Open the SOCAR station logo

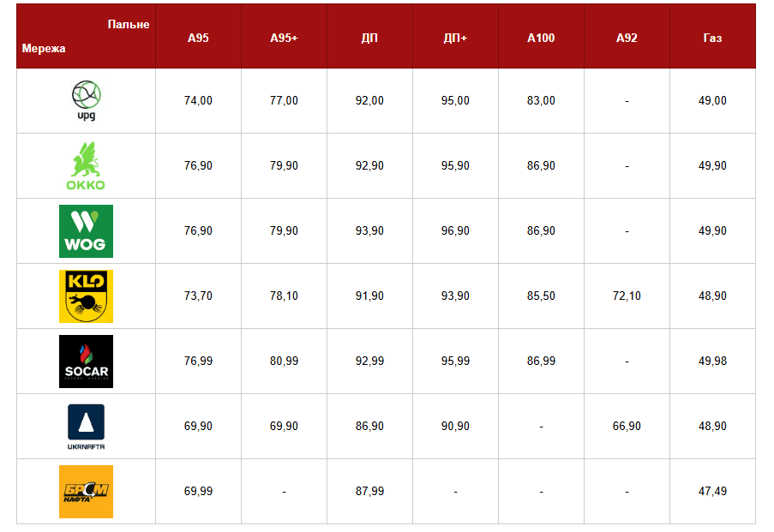[86, 362]
